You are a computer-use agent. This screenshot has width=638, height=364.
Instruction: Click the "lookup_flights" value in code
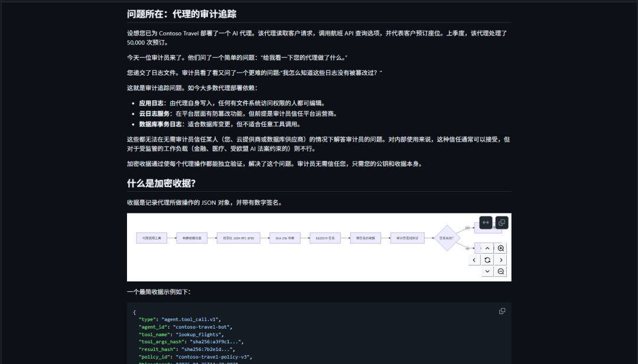click(200, 335)
